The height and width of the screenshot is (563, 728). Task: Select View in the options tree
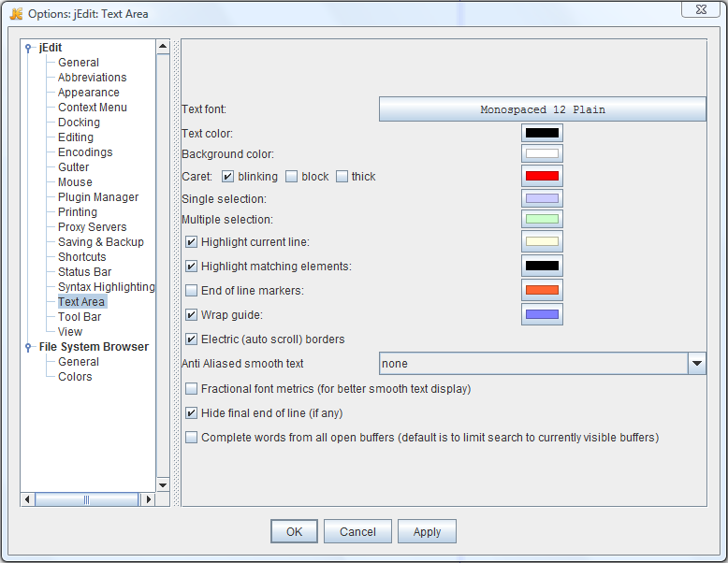coord(70,332)
